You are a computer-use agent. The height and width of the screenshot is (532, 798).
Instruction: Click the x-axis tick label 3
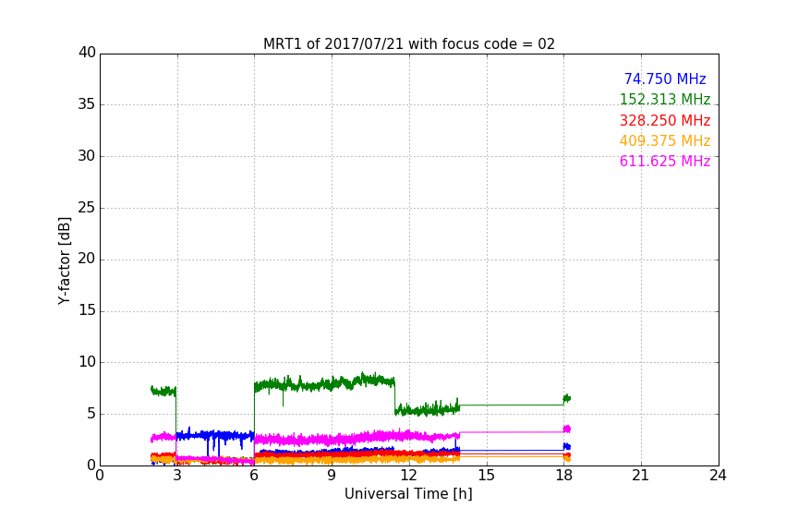tap(177, 476)
